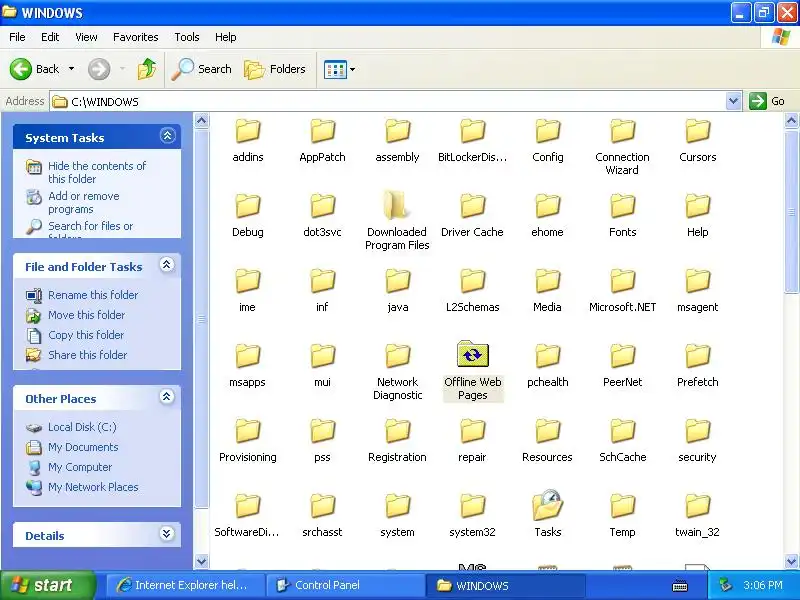
Task: Click the keyboard icon in taskbar
Action: tap(680, 586)
